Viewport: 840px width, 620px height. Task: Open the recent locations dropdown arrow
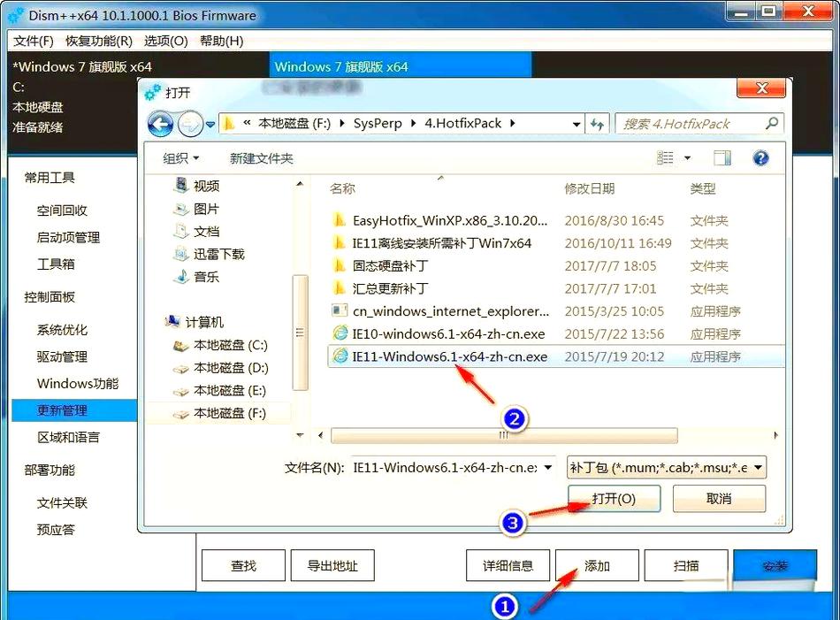210,125
